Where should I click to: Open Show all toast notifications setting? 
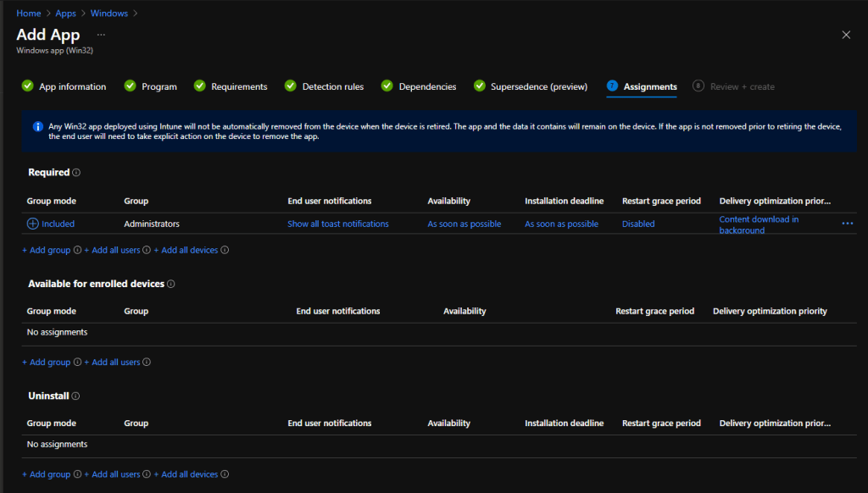(337, 224)
